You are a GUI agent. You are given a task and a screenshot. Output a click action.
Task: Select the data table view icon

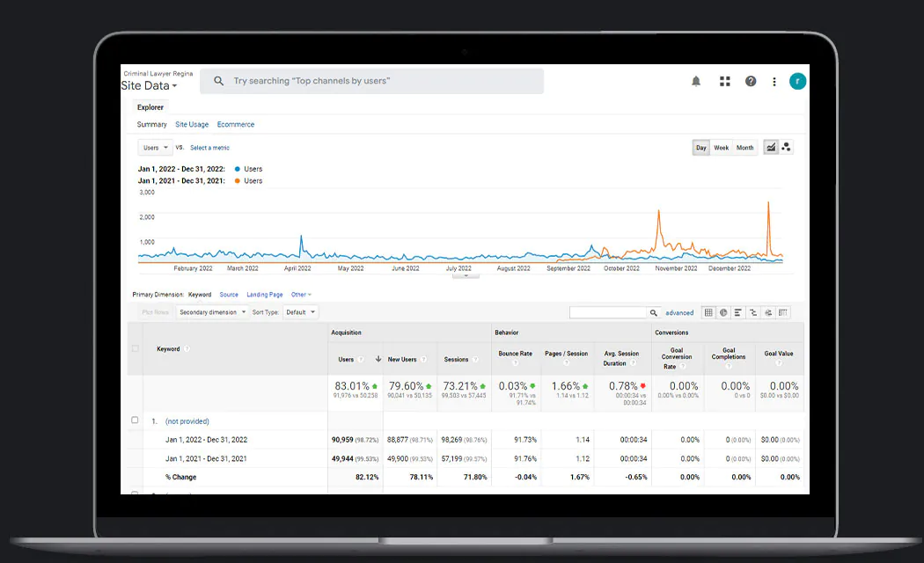[x=708, y=312]
